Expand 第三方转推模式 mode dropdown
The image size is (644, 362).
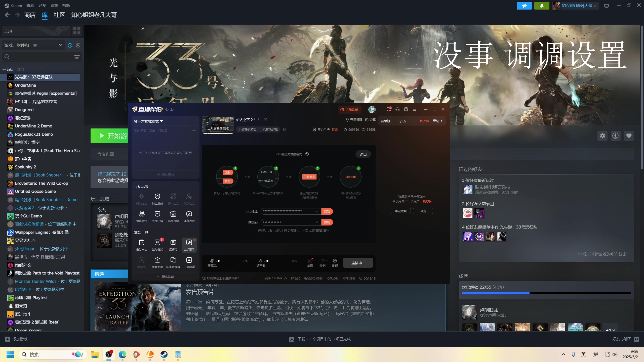[148, 121]
